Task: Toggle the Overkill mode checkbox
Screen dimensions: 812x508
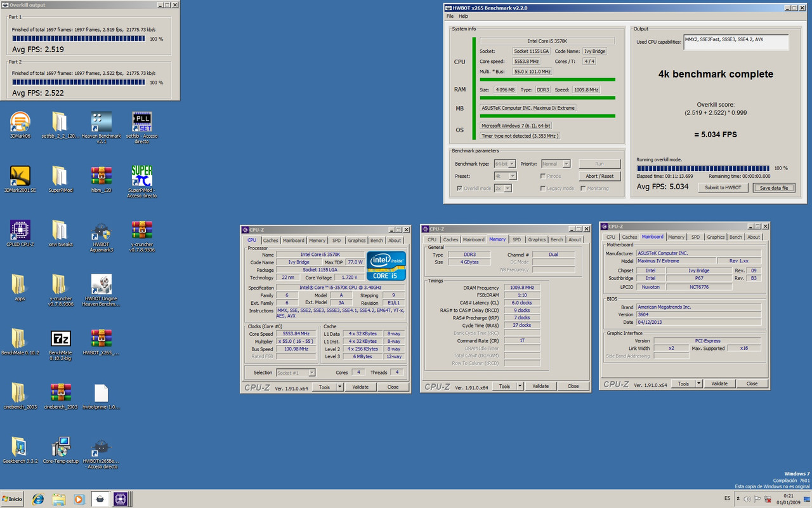Action: (460, 188)
